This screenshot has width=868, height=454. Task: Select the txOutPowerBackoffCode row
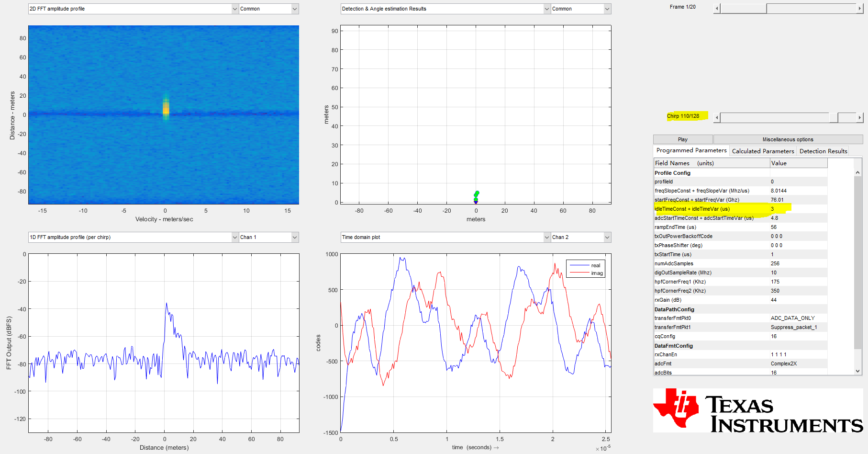click(740, 236)
